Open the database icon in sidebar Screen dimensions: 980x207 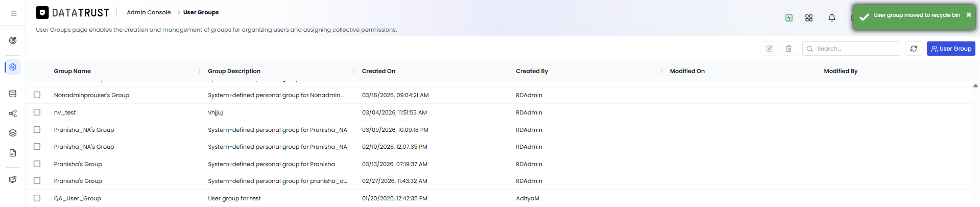click(13, 94)
